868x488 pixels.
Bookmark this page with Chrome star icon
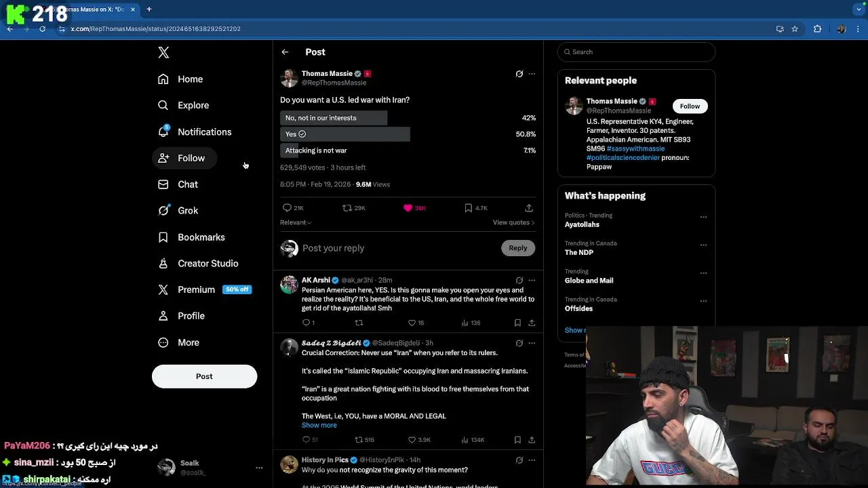(795, 29)
